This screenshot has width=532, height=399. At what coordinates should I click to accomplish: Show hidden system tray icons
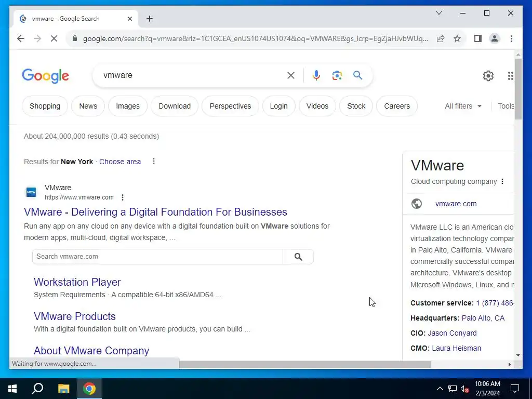[x=440, y=389]
